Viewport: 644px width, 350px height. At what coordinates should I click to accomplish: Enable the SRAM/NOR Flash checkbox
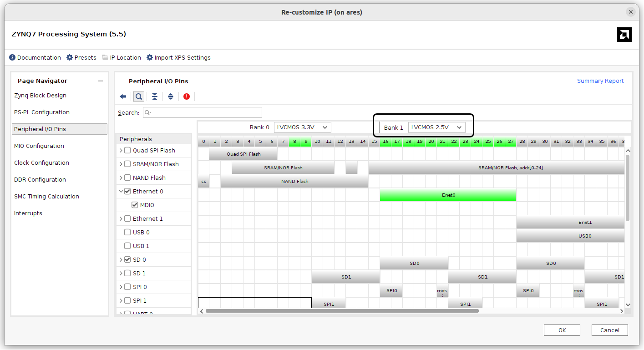127,164
